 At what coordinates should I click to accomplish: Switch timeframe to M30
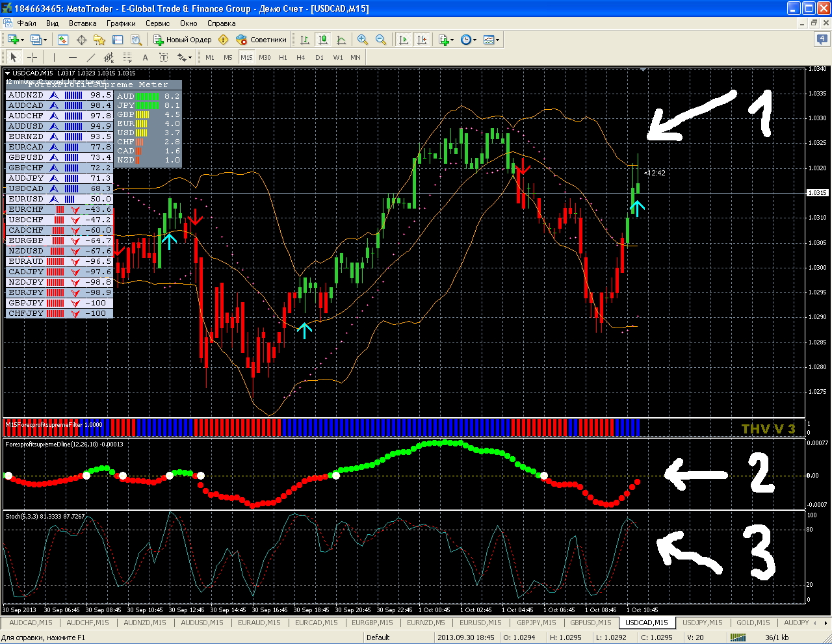coord(265,57)
